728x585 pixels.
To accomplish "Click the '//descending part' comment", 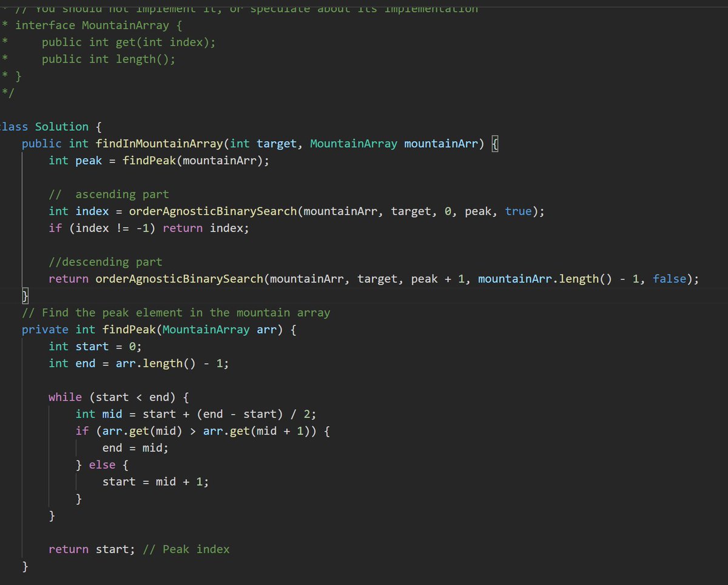I will point(106,262).
